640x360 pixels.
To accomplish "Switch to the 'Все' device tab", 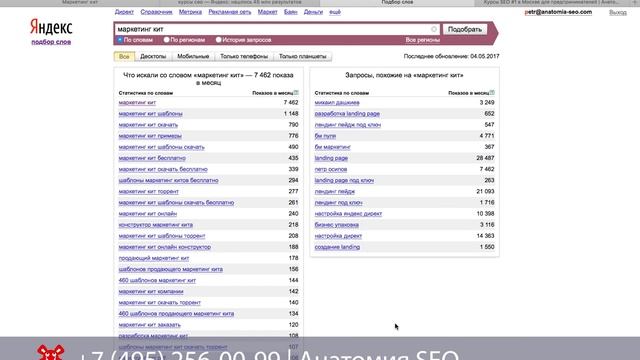I will tap(124, 56).
